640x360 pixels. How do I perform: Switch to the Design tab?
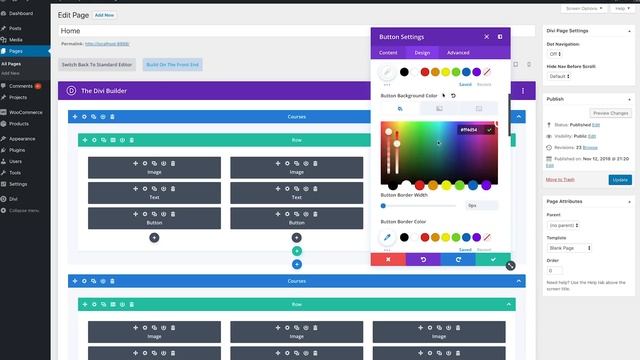[422, 53]
